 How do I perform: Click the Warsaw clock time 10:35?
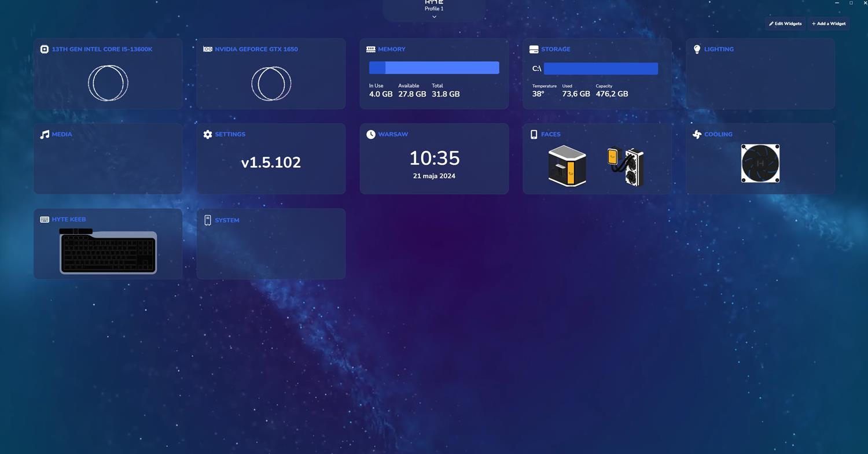tap(434, 158)
